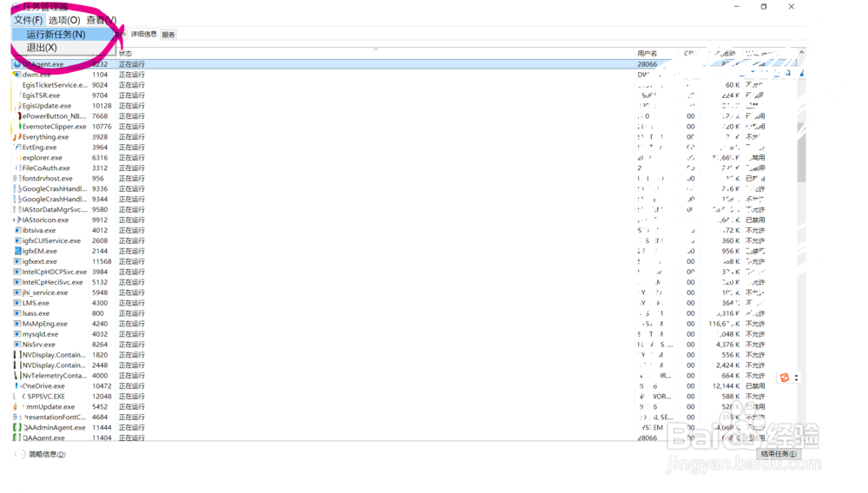Collapse details with the 简略信息 arrow icon
This screenshot has width=868, height=493.
[x=20, y=454]
